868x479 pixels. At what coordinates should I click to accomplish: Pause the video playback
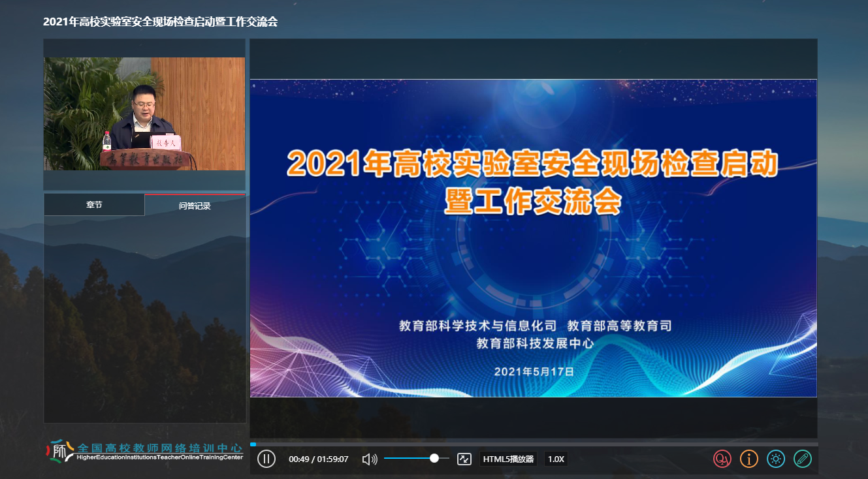click(266, 459)
